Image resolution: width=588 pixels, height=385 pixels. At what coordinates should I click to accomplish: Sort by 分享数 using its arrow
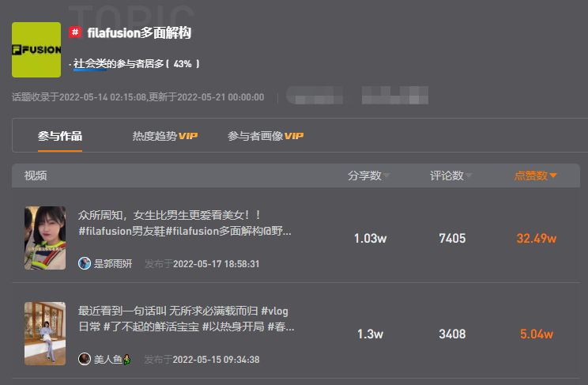tap(386, 176)
